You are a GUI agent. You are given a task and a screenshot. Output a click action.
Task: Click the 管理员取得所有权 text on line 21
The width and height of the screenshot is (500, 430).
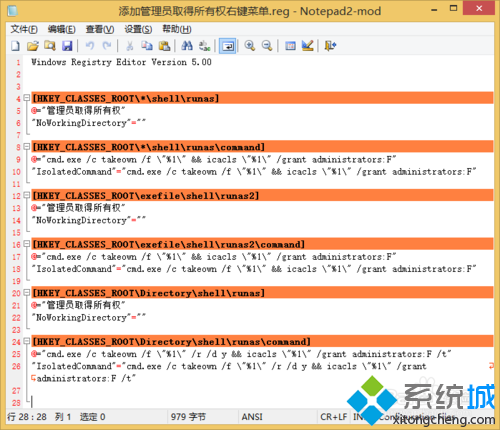83,305
